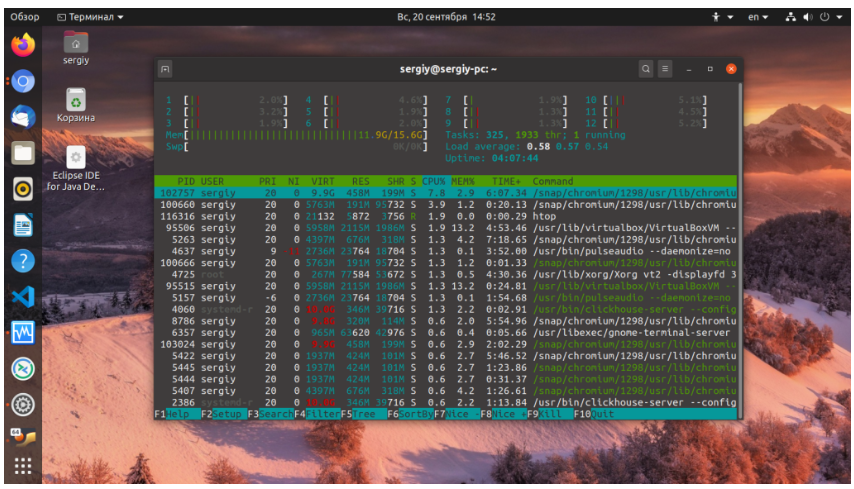
Task: Expand the system menu arrow at top right
Action: (x=840, y=17)
